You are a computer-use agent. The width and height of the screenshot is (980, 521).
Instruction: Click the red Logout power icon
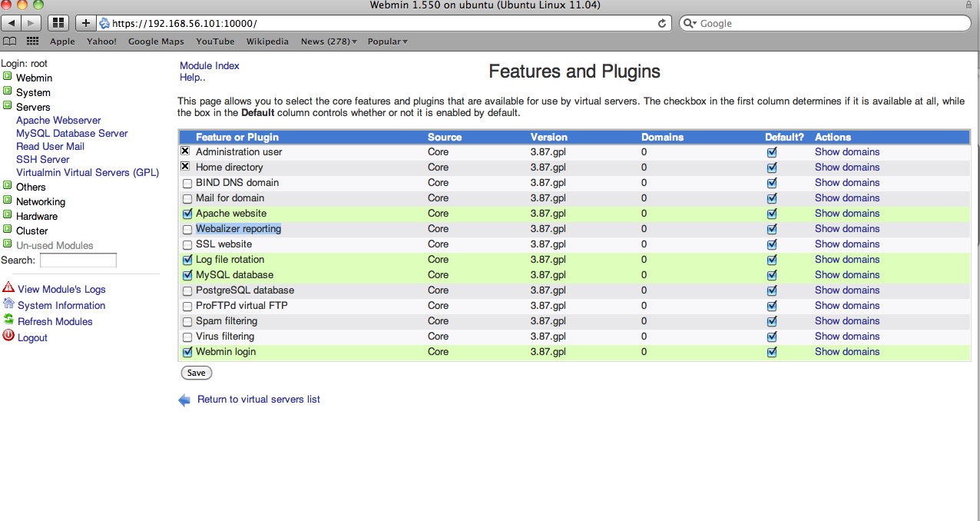coord(8,336)
